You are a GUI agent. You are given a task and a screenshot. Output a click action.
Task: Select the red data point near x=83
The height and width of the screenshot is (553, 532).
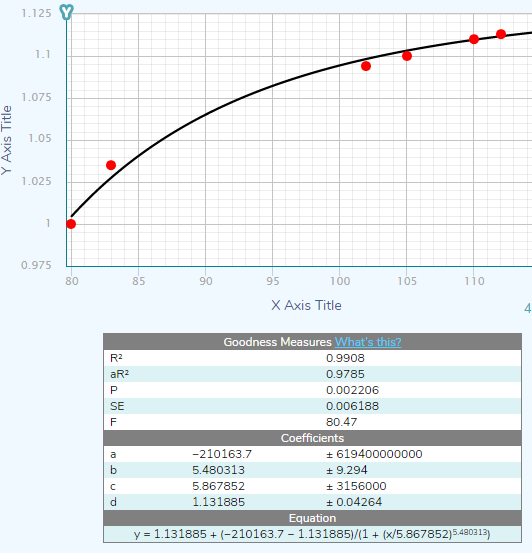pos(111,165)
